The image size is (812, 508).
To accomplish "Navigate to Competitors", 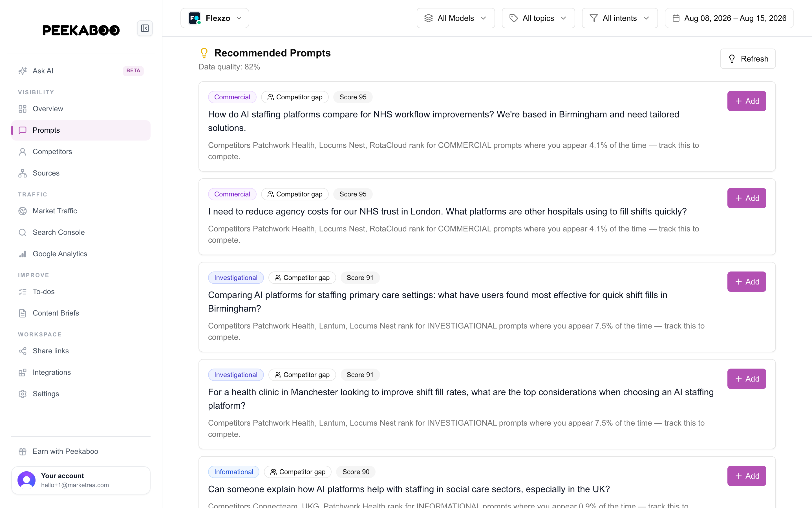I will coord(81,152).
